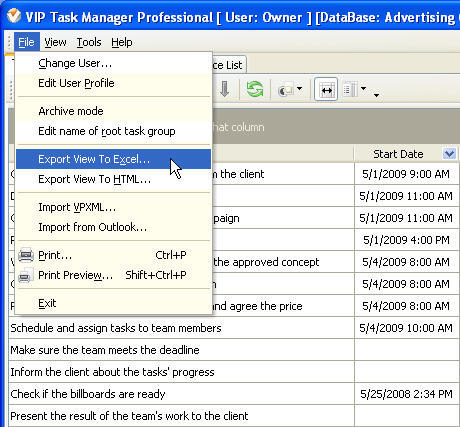Click the printer icon beside Print
This screenshot has height=427, width=460.
[26, 255]
